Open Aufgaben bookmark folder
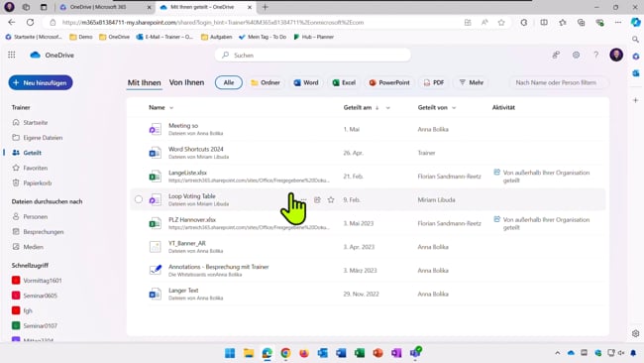The height and width of the screenshot is (363, 644). click(x=216, y=37)
